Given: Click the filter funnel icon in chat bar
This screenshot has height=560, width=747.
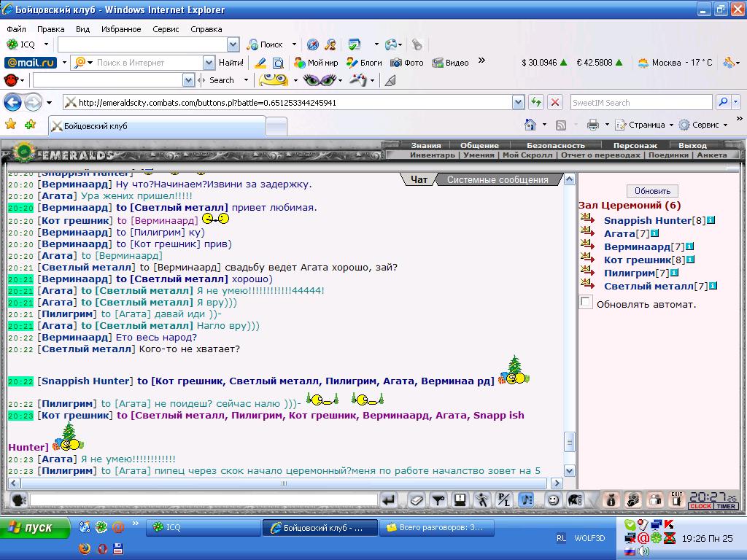Looking at the screenshot, I should pyautogui.click(x=438, y=500).
